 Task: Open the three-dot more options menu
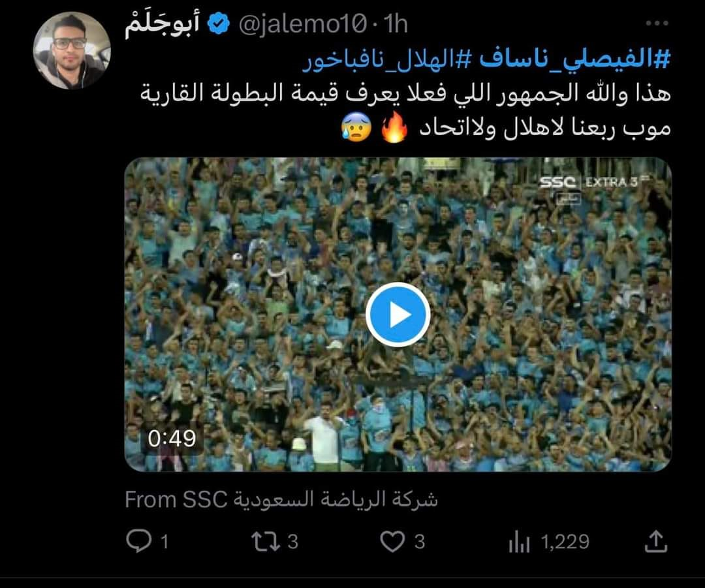tap(657, 23)
